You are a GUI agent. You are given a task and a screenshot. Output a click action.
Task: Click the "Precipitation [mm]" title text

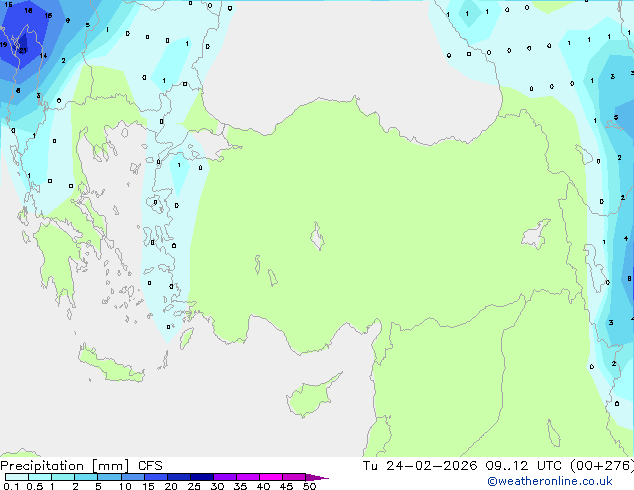pyautogui.click(x=65, y=466)
